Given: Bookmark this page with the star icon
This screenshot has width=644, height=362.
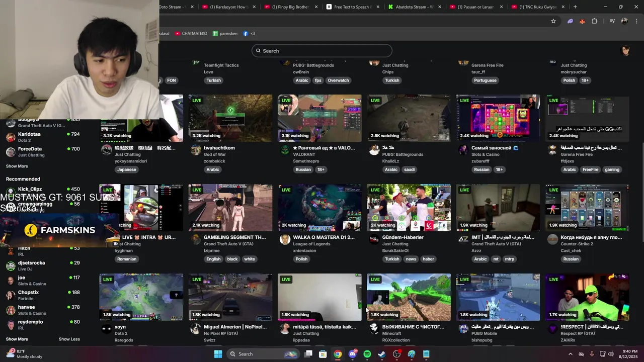Looking at the screenshot, I should (553, 21).
